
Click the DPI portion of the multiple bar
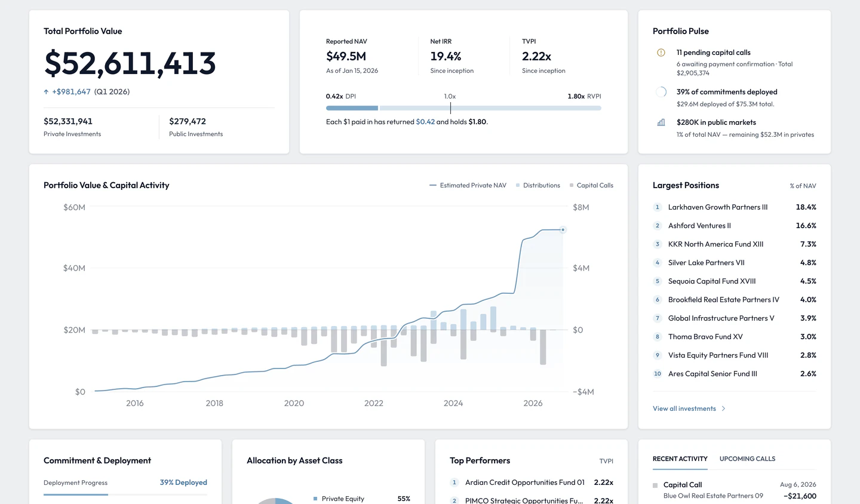(352, 108)
